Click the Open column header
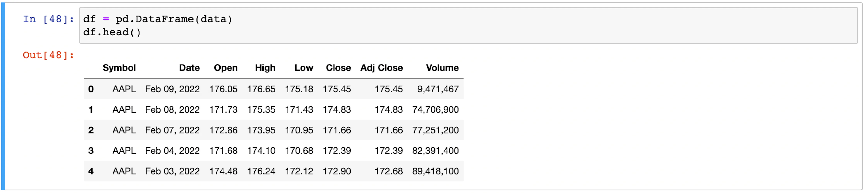The image size is (868, 193). click(x=225, y=68)
